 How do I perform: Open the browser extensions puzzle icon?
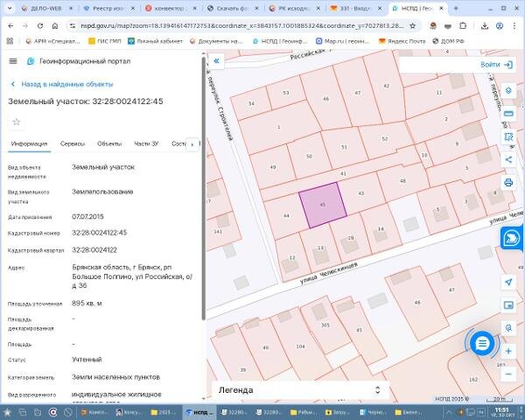tap(462, 25)
